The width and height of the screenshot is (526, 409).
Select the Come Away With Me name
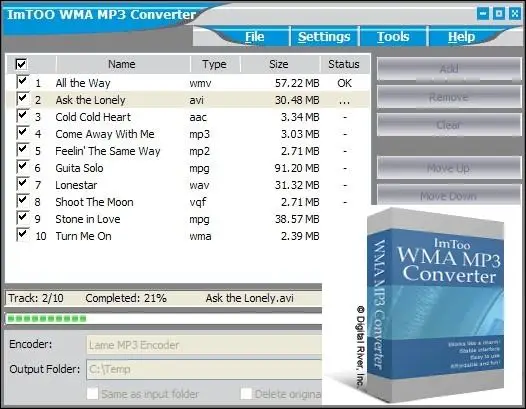105,134
